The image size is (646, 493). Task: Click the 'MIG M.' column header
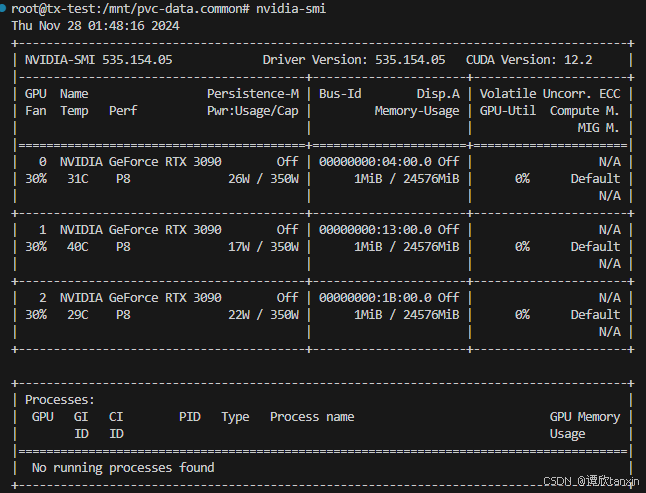click(598, 128)
